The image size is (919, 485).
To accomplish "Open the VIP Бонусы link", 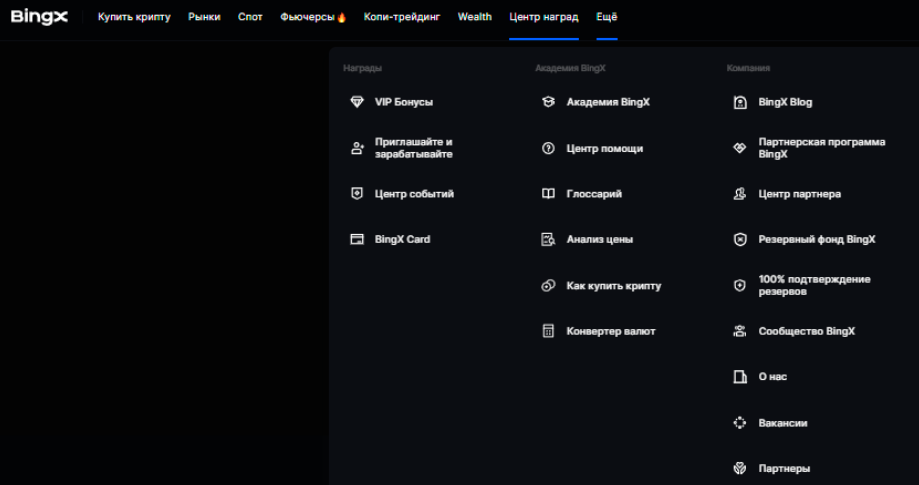I will 404,102.
